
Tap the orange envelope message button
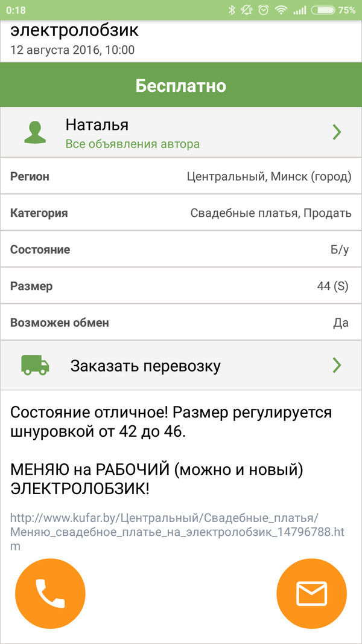tap(311, 593)
